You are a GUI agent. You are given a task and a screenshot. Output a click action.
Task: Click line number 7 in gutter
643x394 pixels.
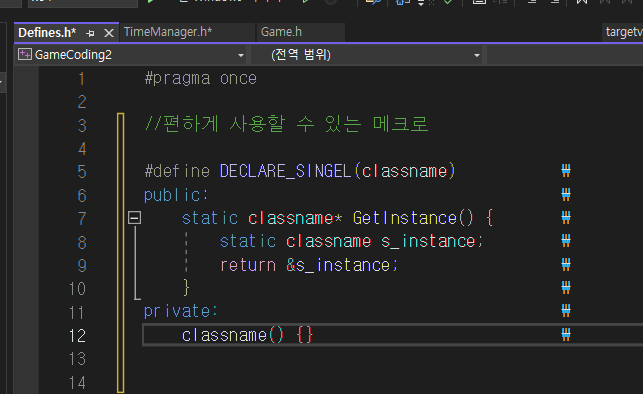tap(82, 219)
